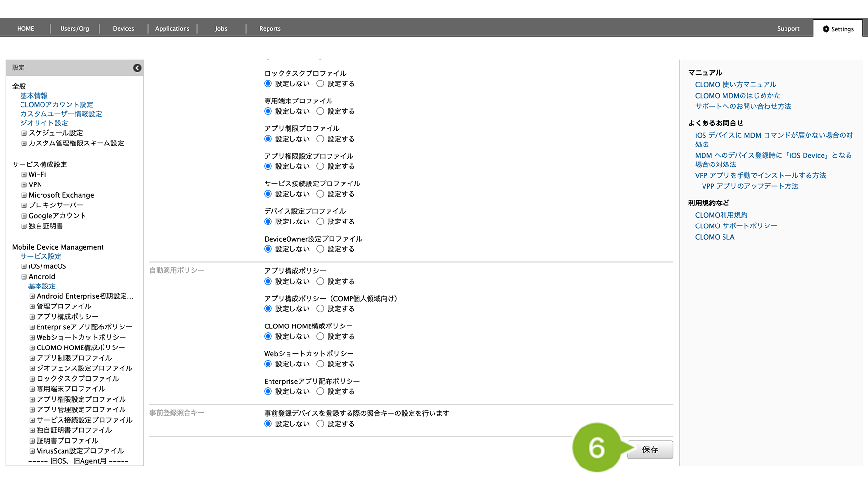The image size is (868, 488).
Task: Expand スケジュール設定 plus icon
Action: point(24,133)
